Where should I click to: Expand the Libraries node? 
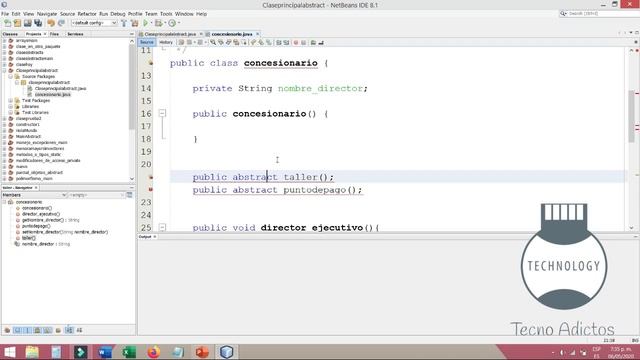click(11, 107)
